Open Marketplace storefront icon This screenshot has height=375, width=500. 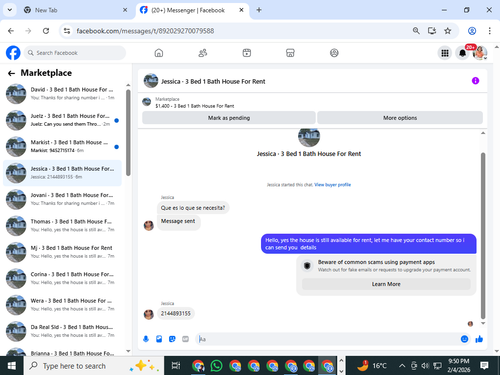click(x=290, y=53)
